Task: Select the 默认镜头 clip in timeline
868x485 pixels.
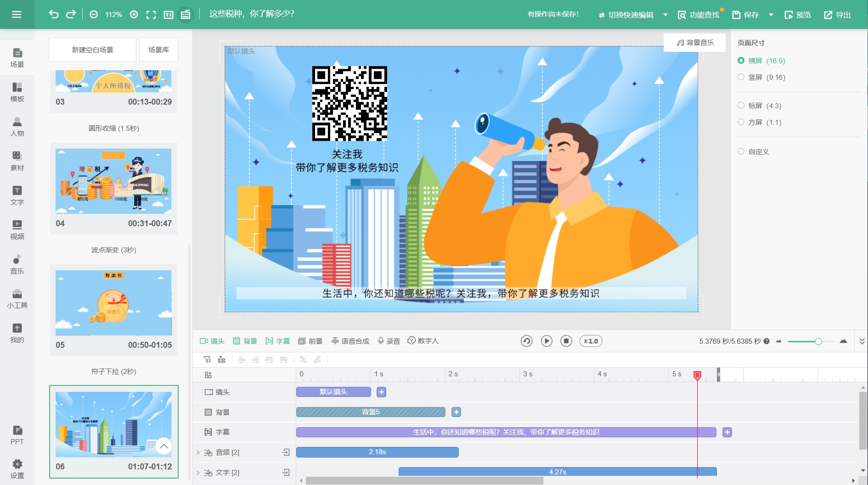Action: click(x=333, y=392)
